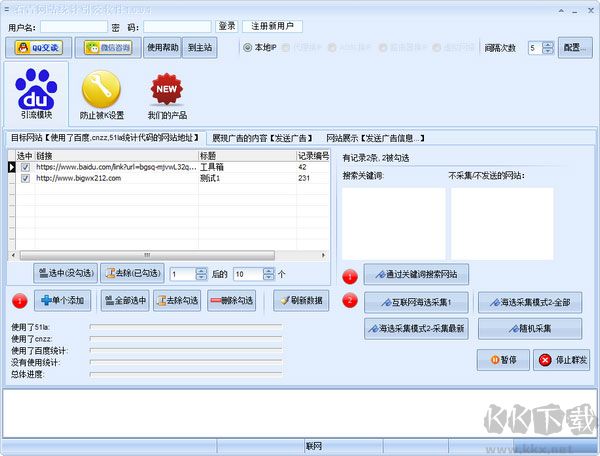Go to 到主站
Viewport: 600px width, 456px height.
(x=200, y=47)
